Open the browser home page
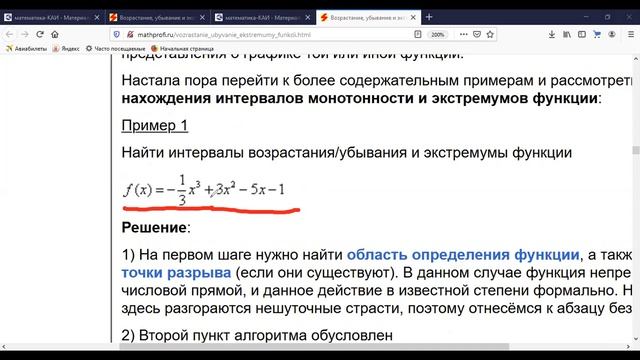Image resolution: width=640 pixels, height=360 pixels. [x=55, y=35]
